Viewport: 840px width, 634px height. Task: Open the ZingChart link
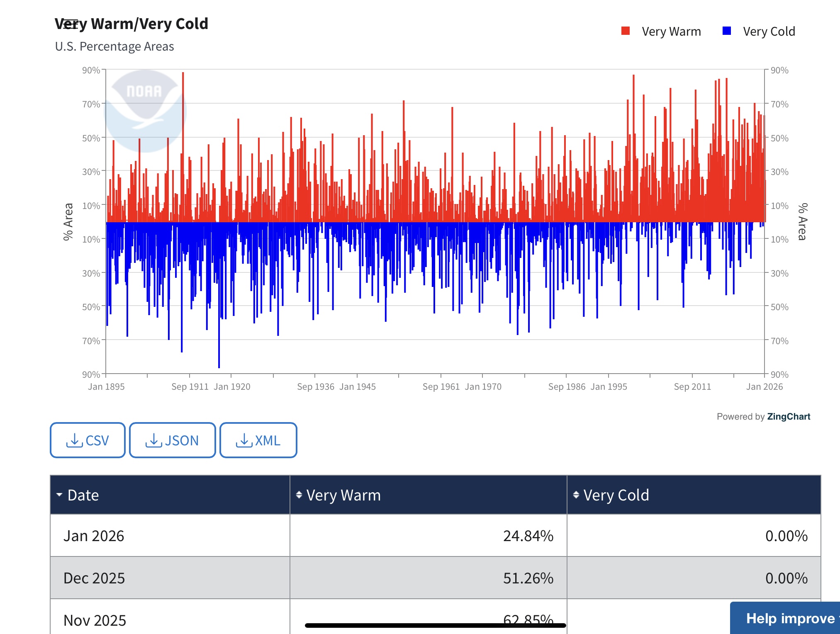[788, 417]
